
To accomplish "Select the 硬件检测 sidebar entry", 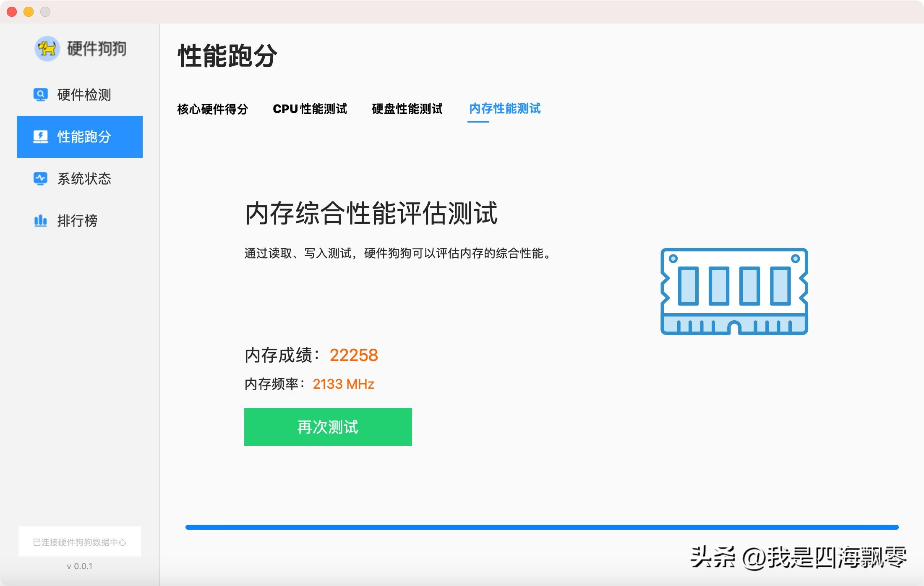I will [x=83, y=95].
